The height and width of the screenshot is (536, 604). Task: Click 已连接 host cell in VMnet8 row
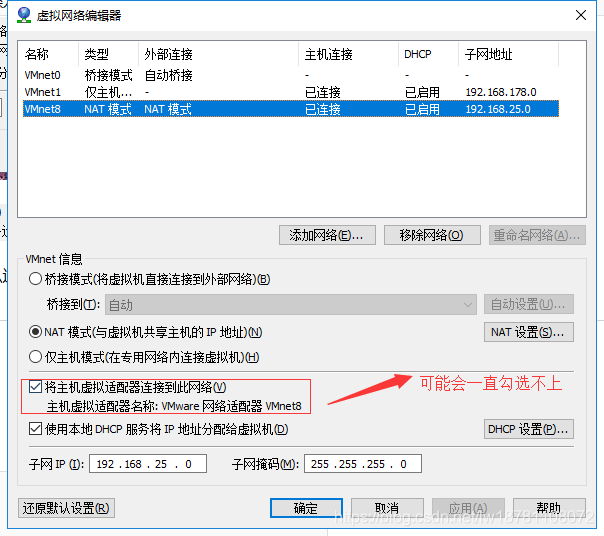point(323,109)
